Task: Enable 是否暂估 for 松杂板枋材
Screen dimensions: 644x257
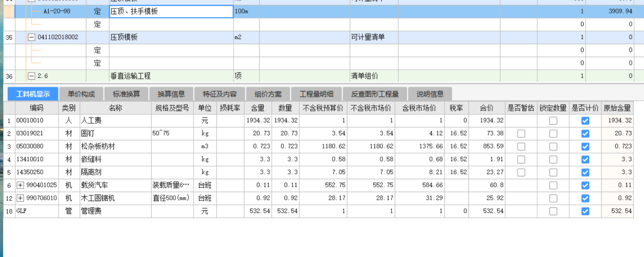Action: point(521,147)
